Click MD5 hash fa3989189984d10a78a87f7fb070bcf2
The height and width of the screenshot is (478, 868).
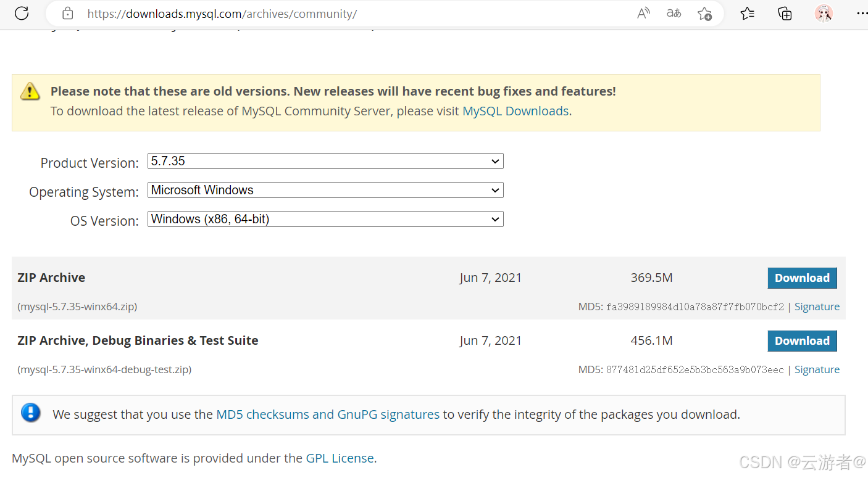(695, 307)
